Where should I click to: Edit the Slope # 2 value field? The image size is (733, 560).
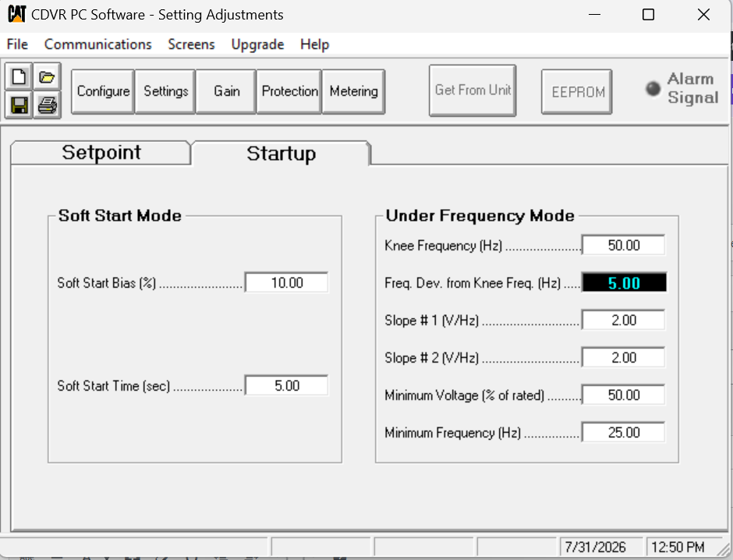pos(624,357)
